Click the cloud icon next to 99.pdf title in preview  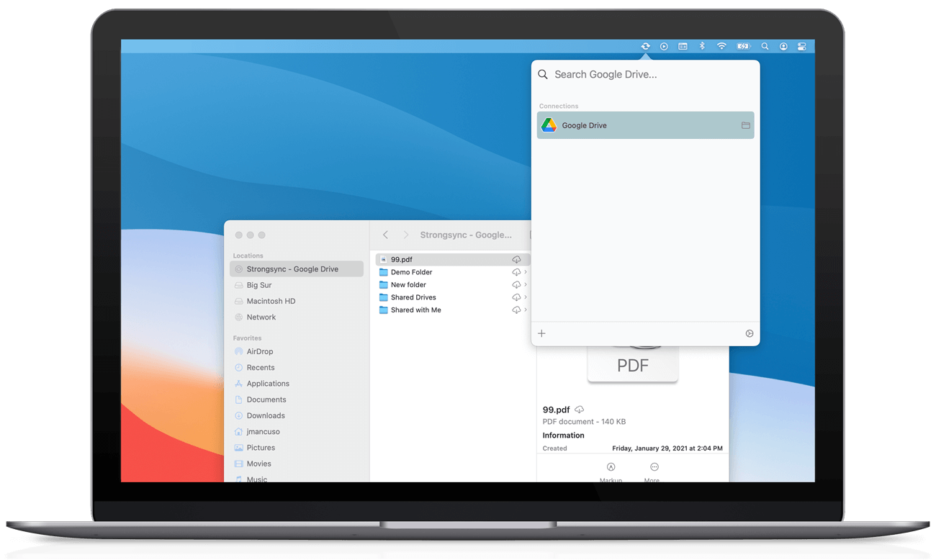click(x=579, y=410)
